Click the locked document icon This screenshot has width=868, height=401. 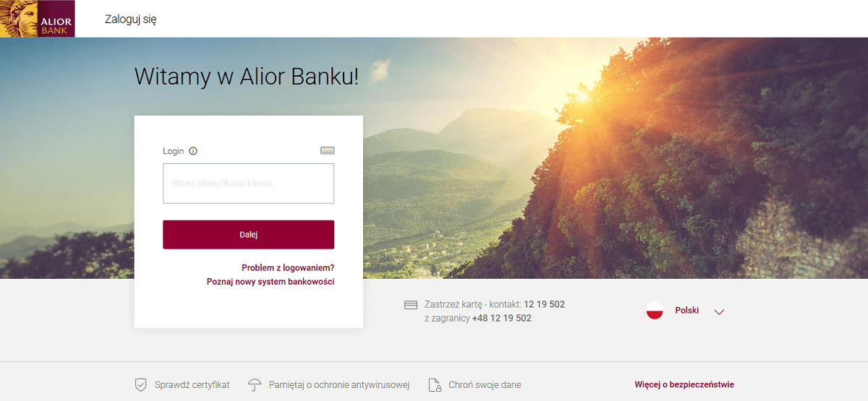pyautogui.click(x=435, y=384)
